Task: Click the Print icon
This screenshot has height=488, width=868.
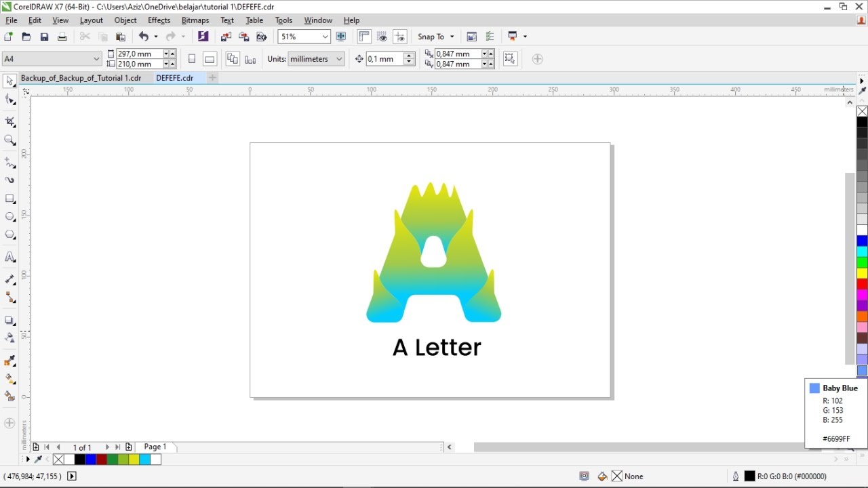Action: click(62, 37)
